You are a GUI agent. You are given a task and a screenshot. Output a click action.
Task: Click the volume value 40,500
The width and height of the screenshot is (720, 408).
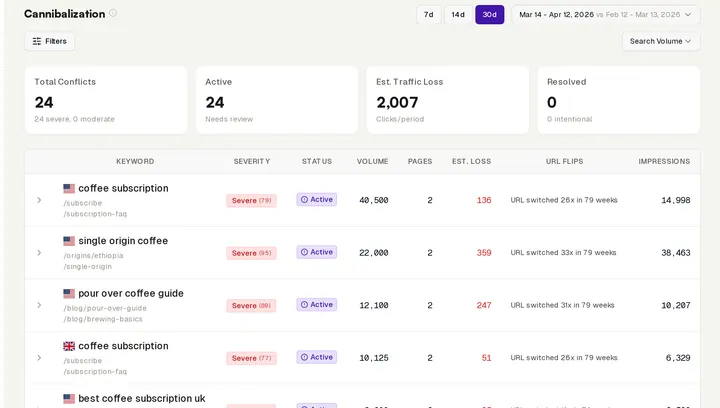click(x=374, y=200)
